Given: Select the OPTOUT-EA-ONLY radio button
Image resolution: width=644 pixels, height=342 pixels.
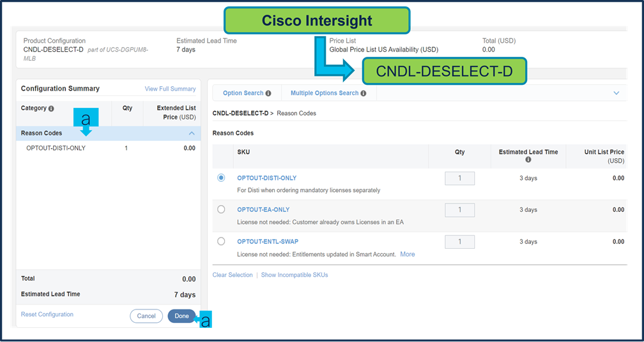Looking at the screenshot, I should point(221,209).
